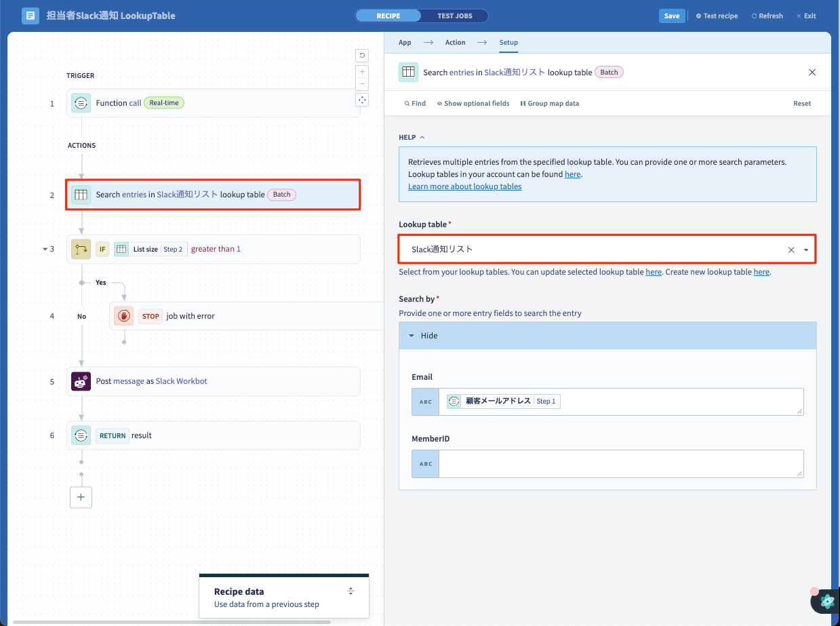Collapse the HELP section
The width and height of the screenshot is (840, 626).
[x=412, y=137]
